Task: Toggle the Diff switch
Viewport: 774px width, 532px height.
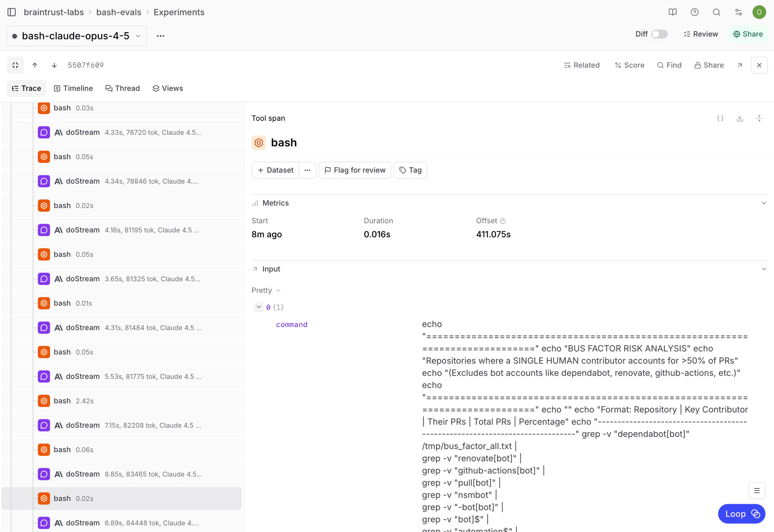Action: click(x=659, y=34)
